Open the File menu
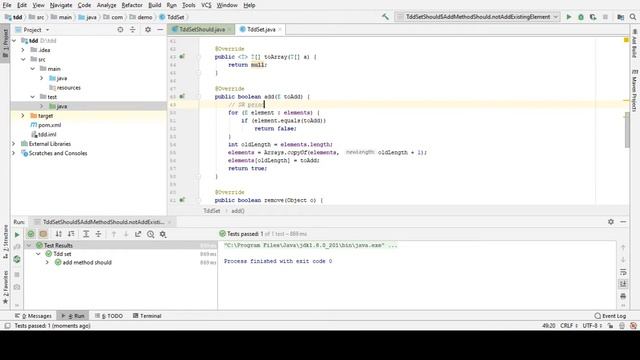640x360 pixels. [x=7, y=5]
